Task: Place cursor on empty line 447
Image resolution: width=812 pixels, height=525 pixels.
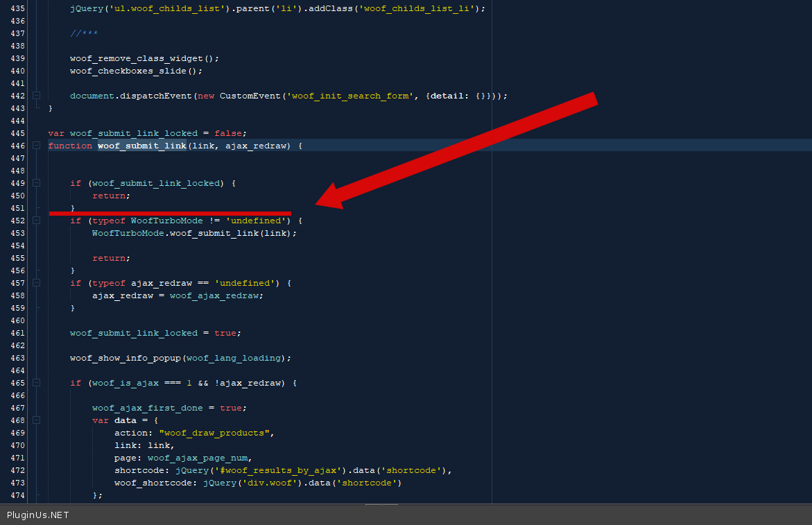Action: coord(208,158)
